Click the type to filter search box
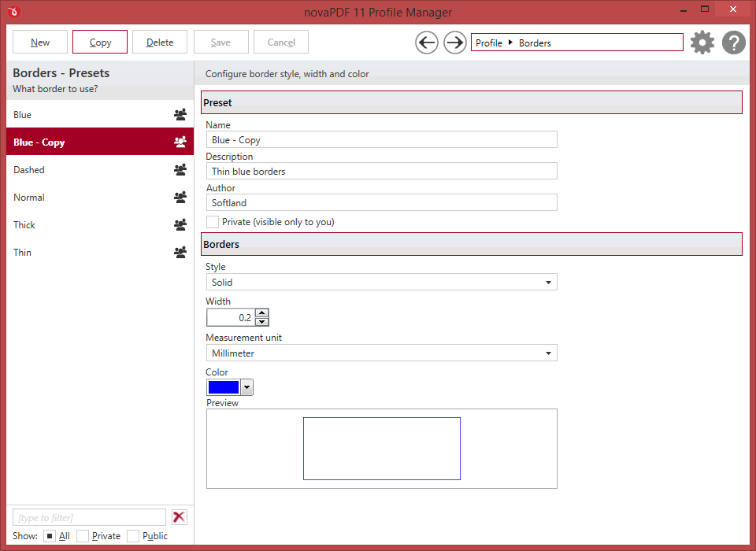Screen dimensions: 756x551 coord(89,517)
